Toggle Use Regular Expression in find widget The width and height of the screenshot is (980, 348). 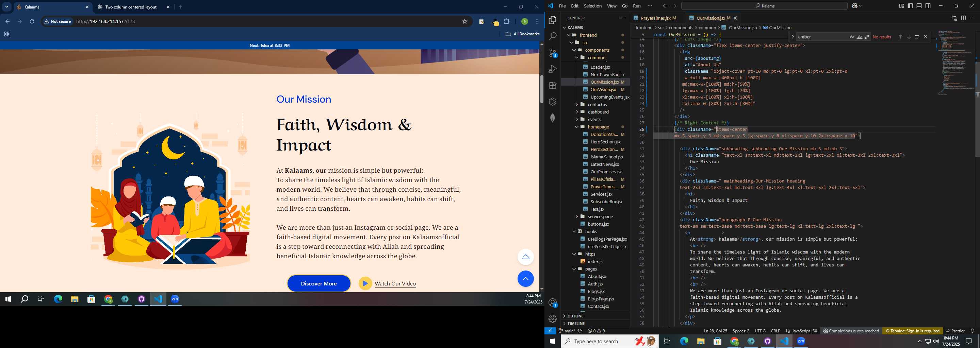(867, 37)
